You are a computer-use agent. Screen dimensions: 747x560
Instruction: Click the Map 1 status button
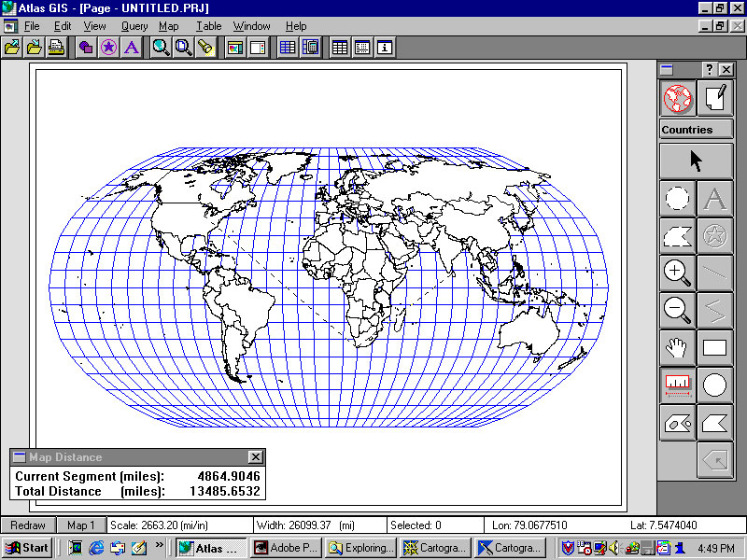pyautogui.click(x=81, y=525)
